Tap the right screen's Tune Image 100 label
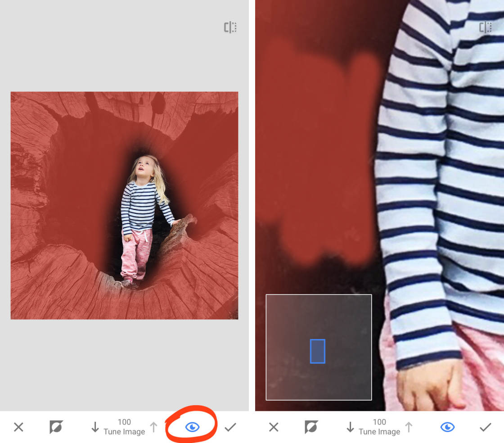 click(379, 427)
